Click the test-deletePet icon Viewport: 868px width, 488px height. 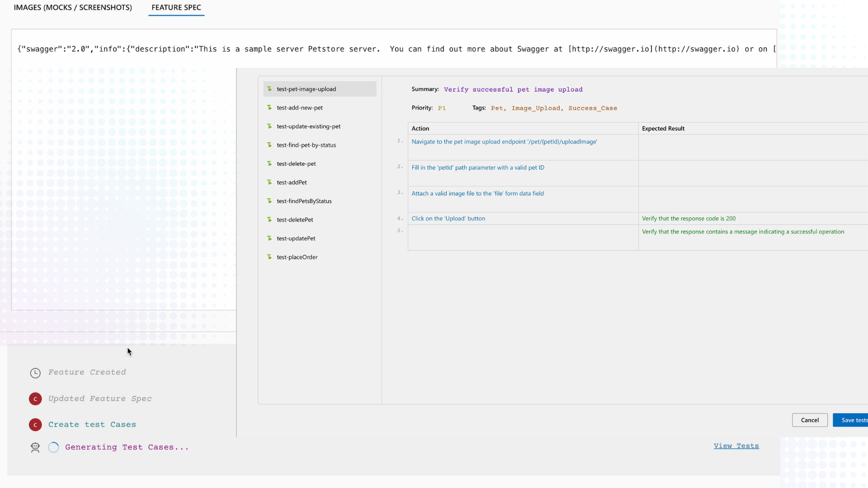(269, 219)
